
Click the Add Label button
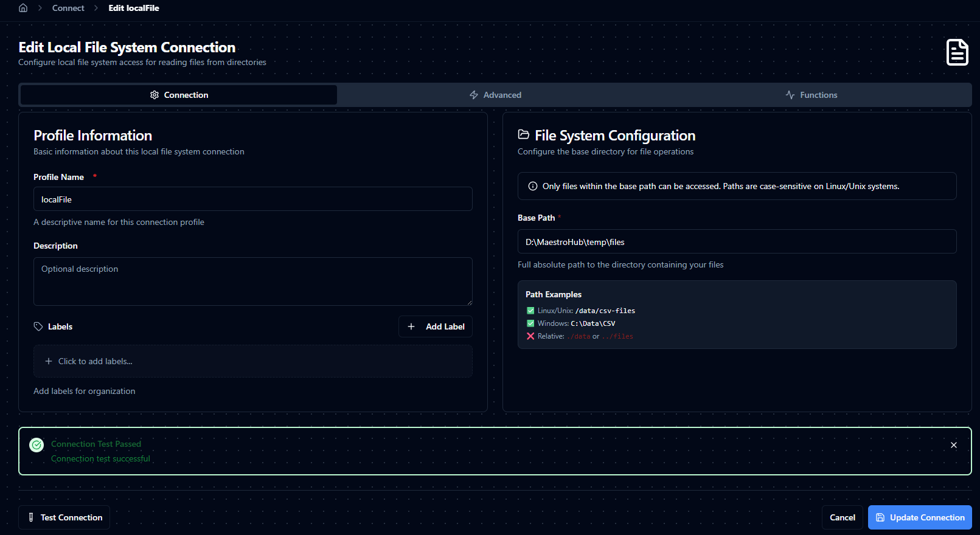tap(435, 326)
